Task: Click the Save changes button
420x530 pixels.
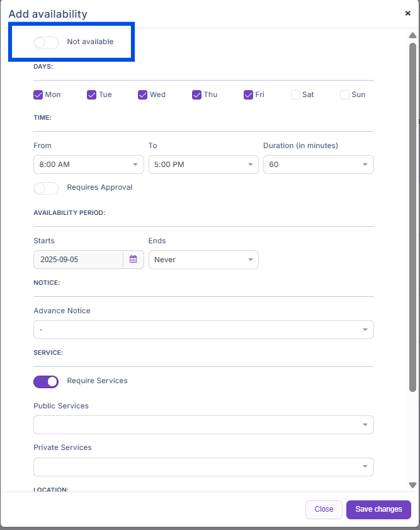Action: tap(378, 509)
